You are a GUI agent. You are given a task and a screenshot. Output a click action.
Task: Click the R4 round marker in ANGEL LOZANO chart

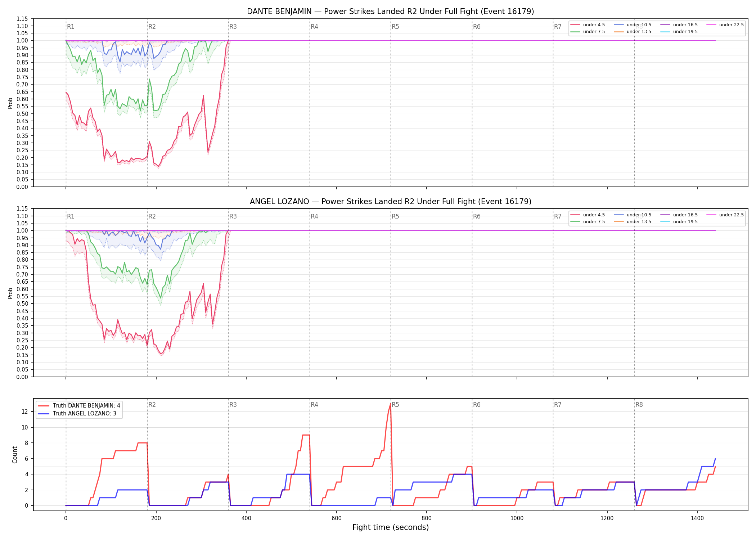[x=314, y=216]
